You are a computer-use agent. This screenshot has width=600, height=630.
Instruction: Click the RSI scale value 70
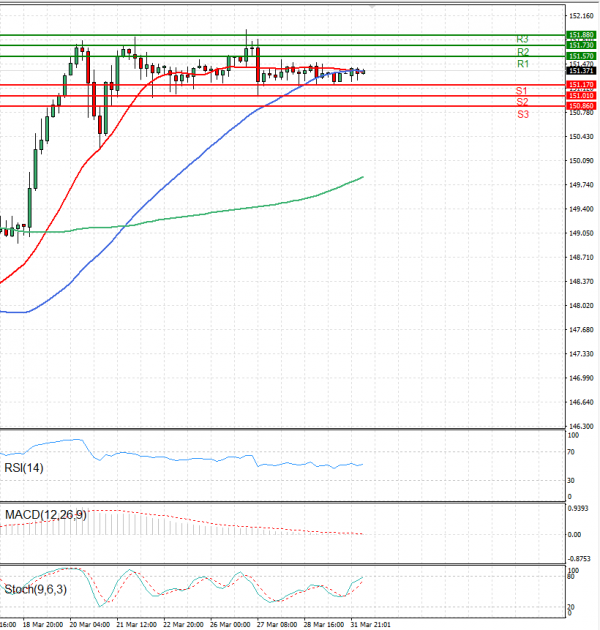570,452
